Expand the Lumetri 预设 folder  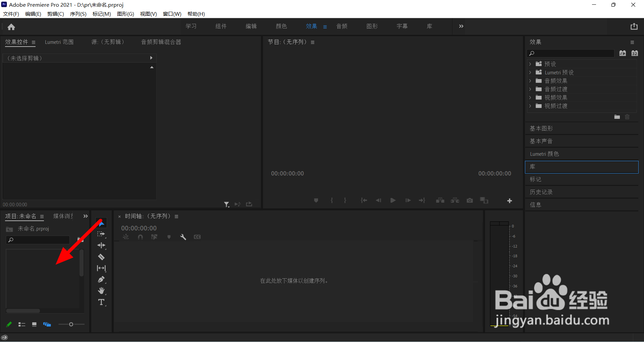[530, 72]
